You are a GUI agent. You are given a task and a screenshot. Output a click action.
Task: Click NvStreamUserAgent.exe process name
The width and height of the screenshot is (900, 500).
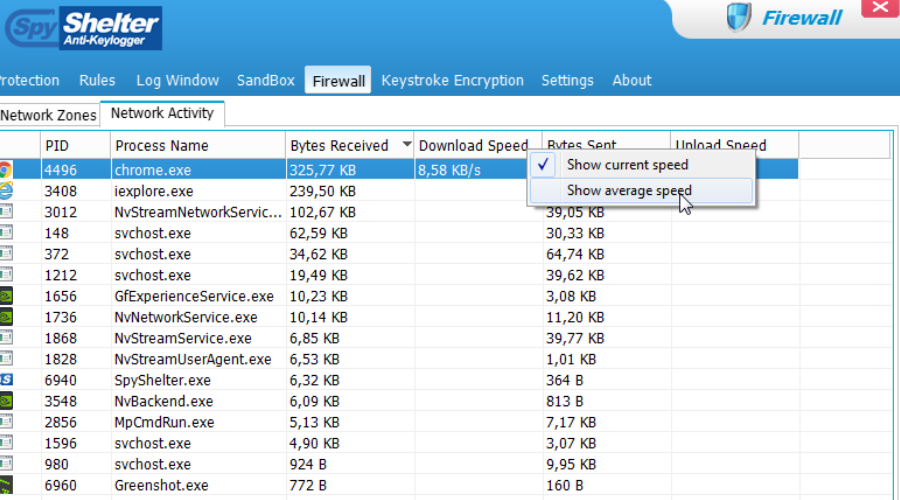[193, 359]
